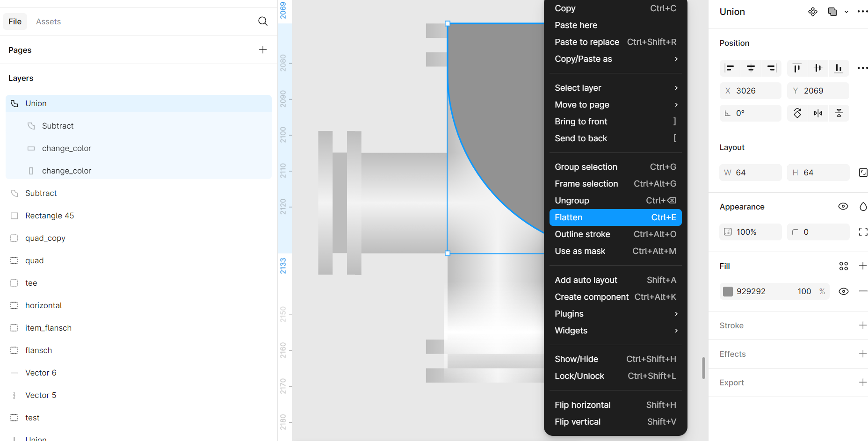The width and height of the screenshot is (868, 441).
Task: Expand the Copy/Paste as submenu
Action: coord(615,59)
